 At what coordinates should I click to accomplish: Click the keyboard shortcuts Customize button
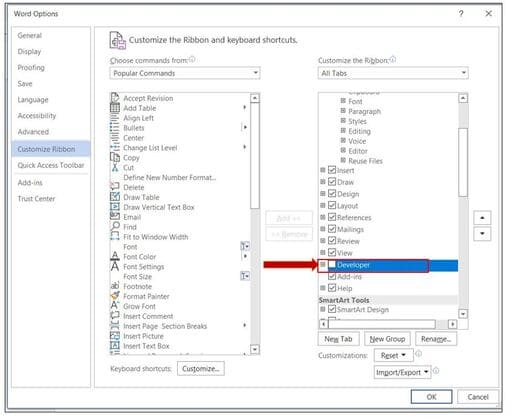click(x=201, y=369)
